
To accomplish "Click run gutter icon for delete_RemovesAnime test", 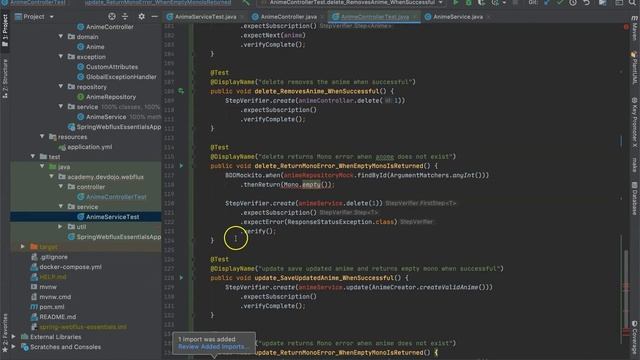I will click(x=181, y=91).
